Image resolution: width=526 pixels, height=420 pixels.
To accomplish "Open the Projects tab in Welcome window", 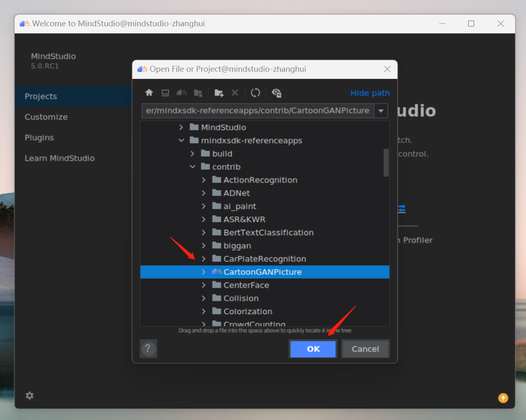I will tap(73, 96).
